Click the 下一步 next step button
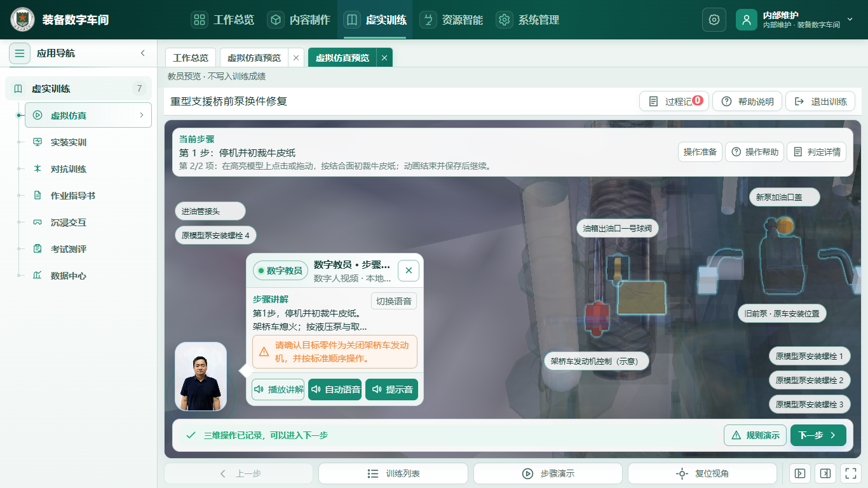 click(818, 435)
